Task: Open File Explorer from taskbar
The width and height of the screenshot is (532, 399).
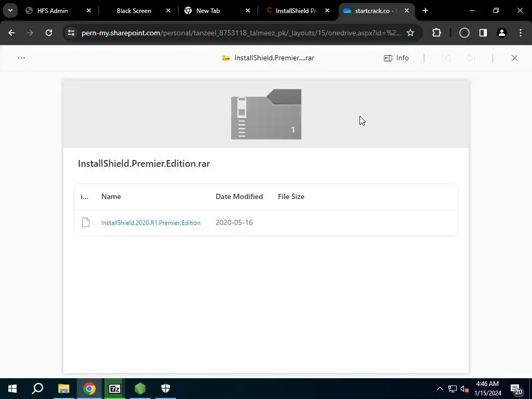Action: [63, 389]
